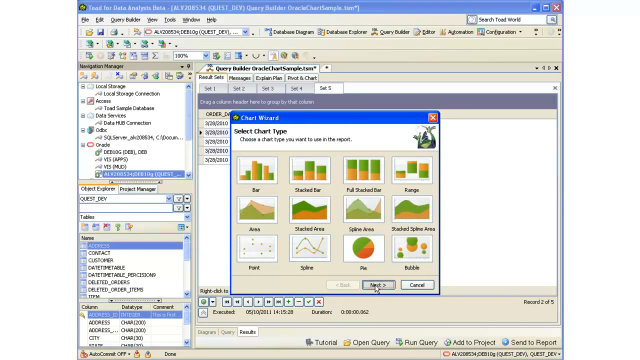Select the CUSTOMER table in Object Explorer
The image size is (640, 360).
point(101,260)
